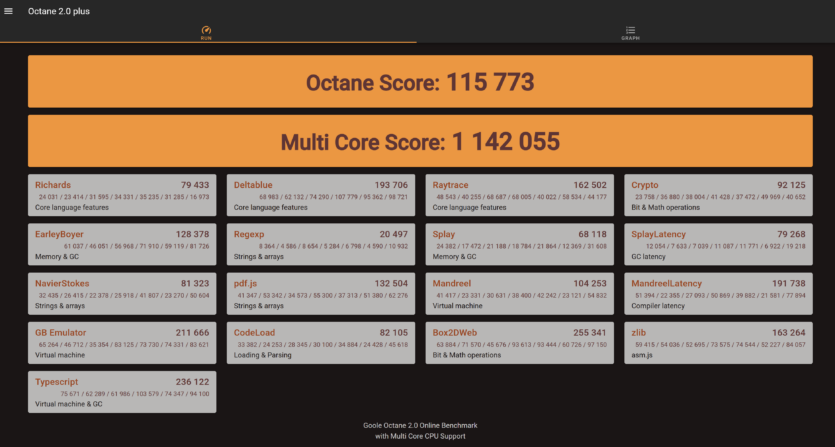Click the Crypto score 92 125
Viewport: 835px width, 447px height.
pos(791,185)
